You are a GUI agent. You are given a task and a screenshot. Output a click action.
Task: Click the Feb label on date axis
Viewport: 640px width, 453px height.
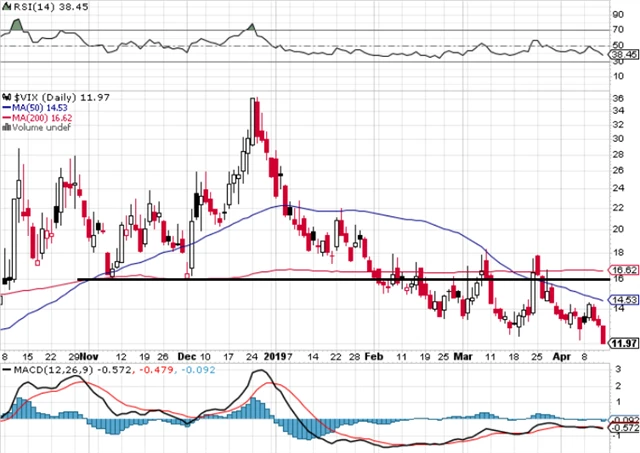[x=373, y=356]
